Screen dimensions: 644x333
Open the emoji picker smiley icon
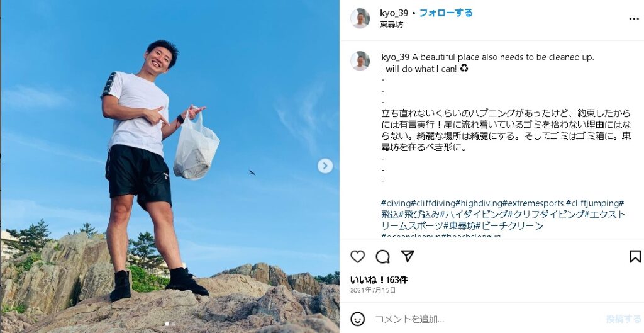click(357, 319)
